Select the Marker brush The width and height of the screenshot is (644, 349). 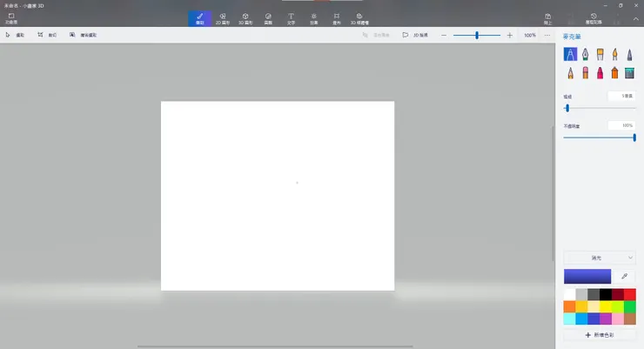pyautogui.click(x=570, y=54)
